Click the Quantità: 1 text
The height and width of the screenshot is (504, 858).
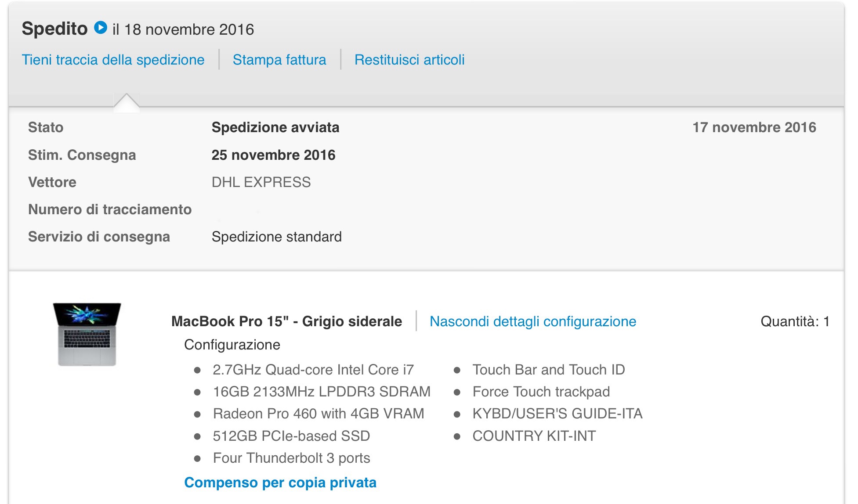tap(795, 321)
